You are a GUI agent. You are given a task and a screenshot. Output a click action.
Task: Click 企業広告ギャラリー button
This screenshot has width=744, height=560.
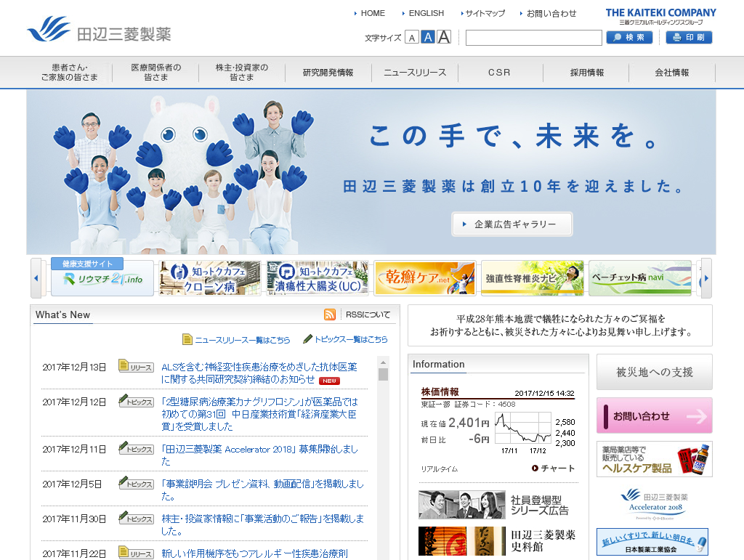512,224
